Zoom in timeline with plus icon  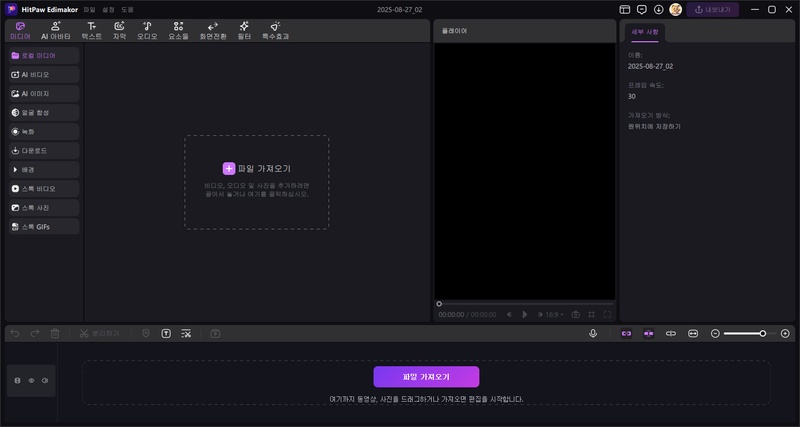[x=785, y=334]
